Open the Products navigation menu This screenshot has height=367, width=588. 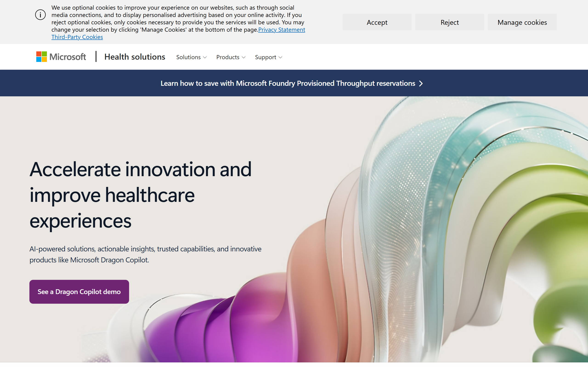tap(231, 57)
